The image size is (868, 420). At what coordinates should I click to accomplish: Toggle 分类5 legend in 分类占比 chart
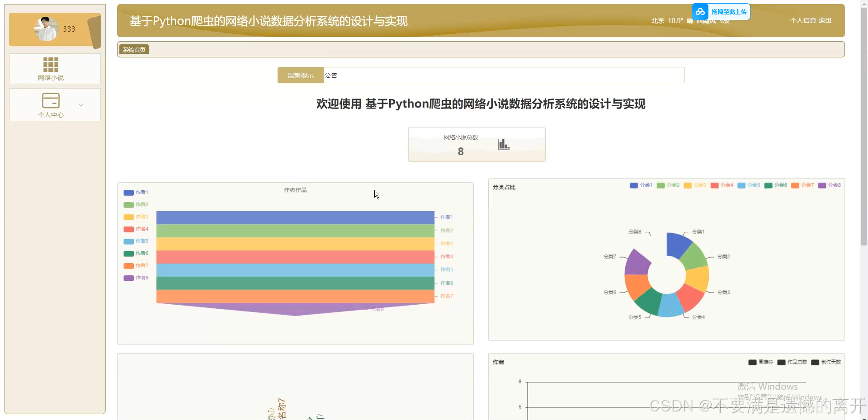[749, 185]
